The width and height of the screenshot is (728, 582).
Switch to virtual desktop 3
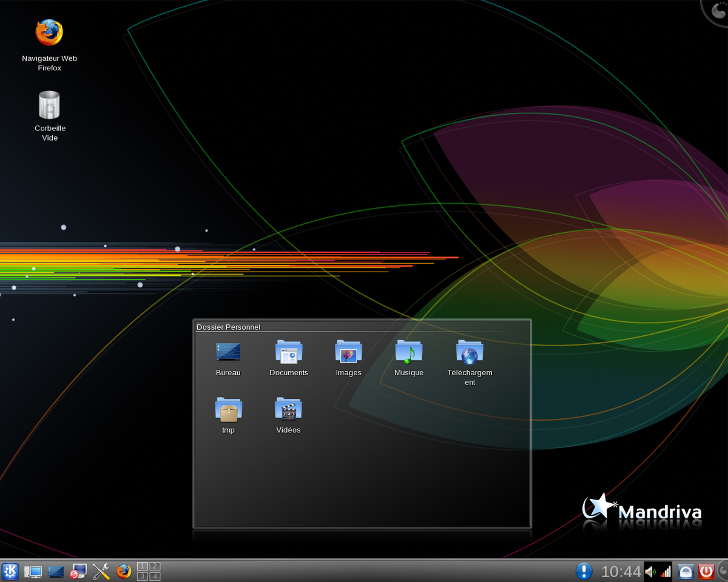point(143,576)
